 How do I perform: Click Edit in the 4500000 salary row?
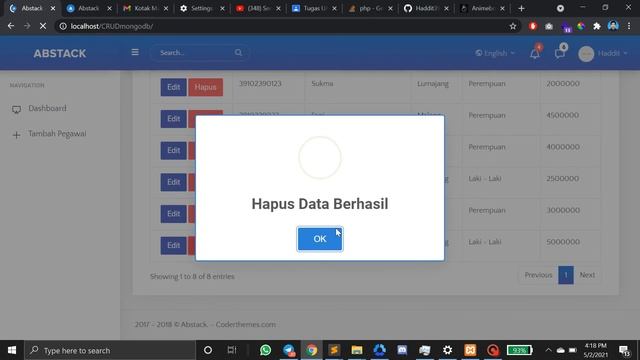pyautogui.click(x=173, y=119)
